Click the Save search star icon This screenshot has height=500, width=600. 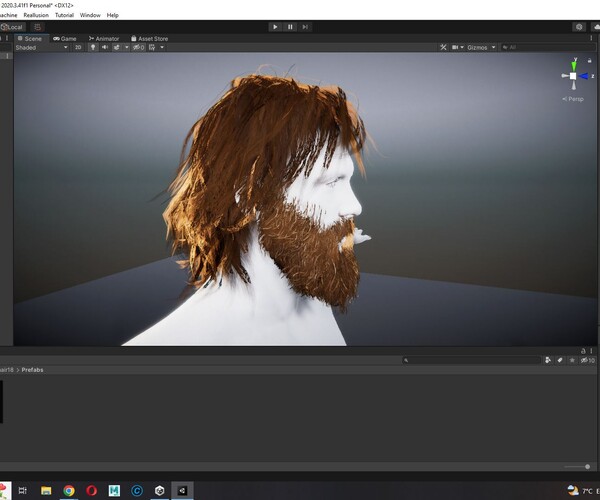tap(572, 360)
